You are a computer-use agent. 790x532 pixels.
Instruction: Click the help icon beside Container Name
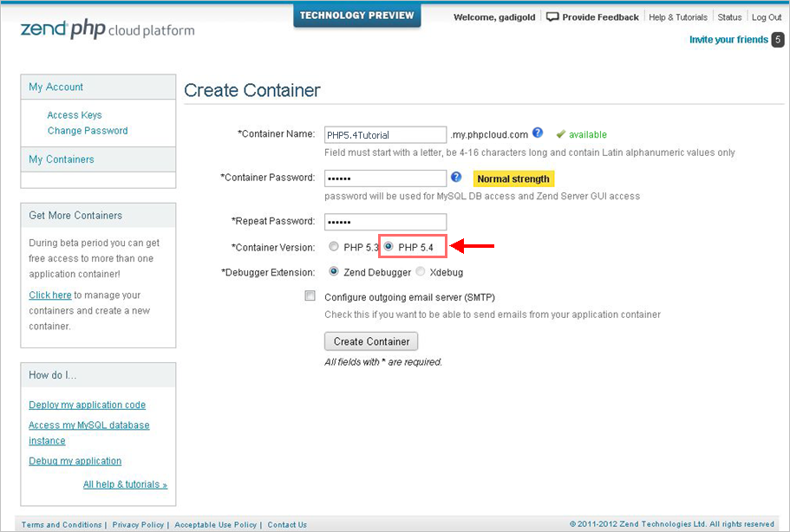(x=538, y=133)
